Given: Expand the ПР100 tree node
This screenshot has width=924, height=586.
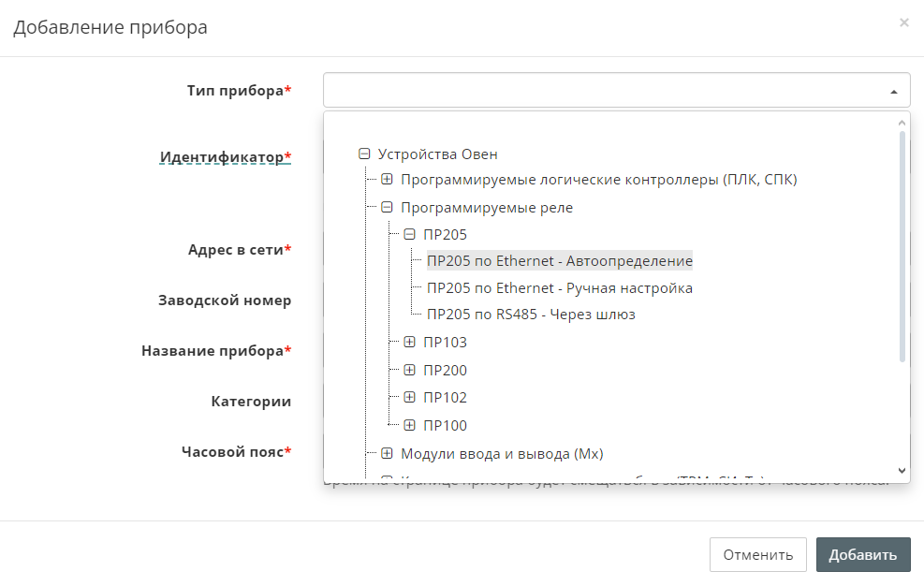Looking at the screenshot, I should coord(409,425).
